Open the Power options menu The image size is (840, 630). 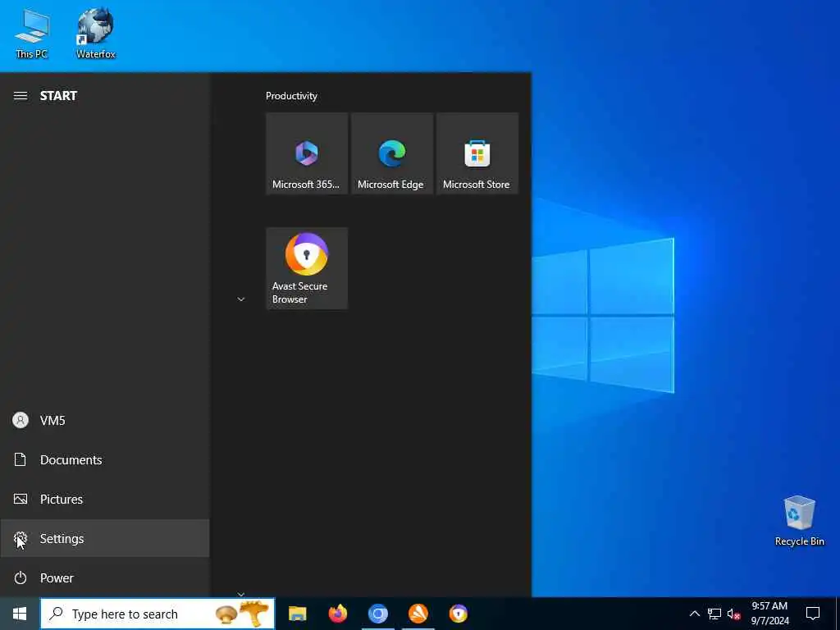[x=105, y=577]
